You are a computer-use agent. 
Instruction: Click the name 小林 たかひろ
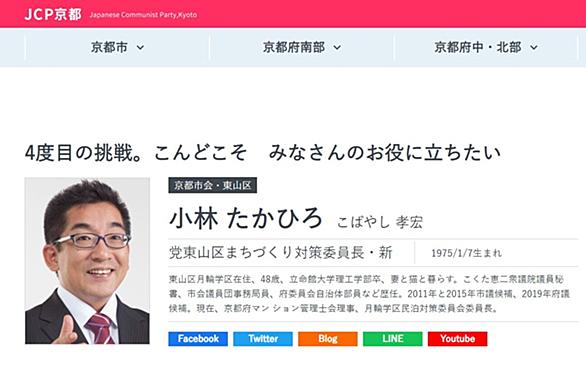point(246,219)
